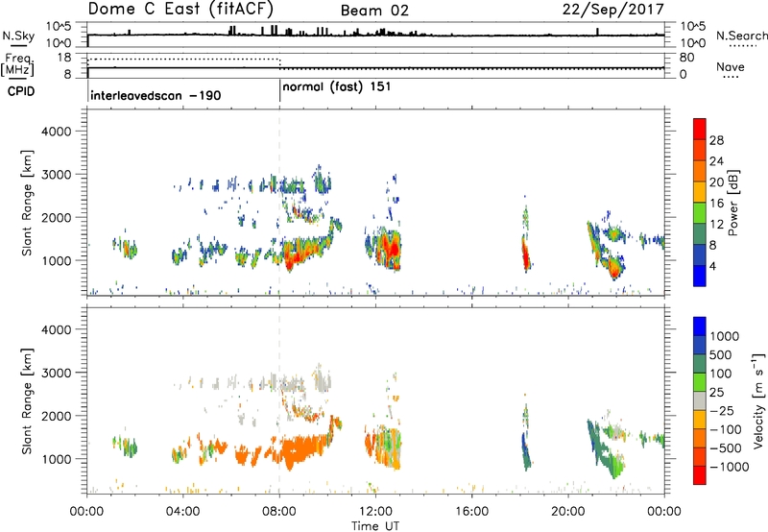Pick the blue top Velocity colorbar segment

pyautogui.click(x=700, y=326)
